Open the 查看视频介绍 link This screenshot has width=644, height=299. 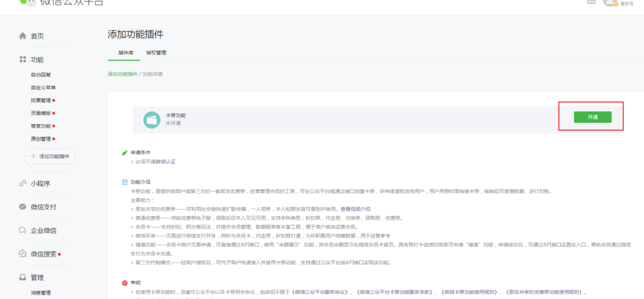355,209
